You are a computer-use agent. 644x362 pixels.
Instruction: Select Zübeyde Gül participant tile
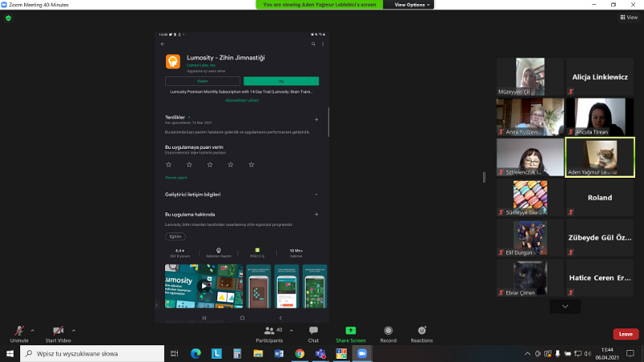(x=600, y=237)
